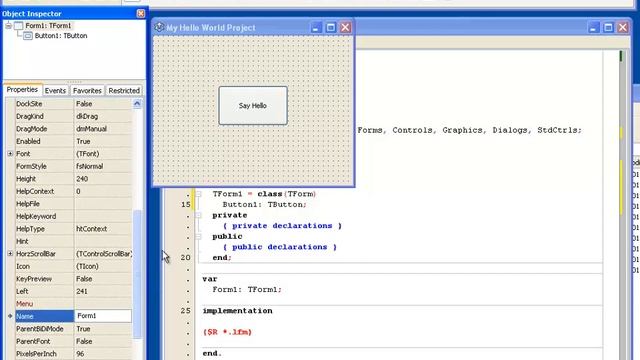Image resolution: width=640 pixels, height=360 pixels.
Task: Click the PixelsPerInch value 96
Action: point(80,354)
